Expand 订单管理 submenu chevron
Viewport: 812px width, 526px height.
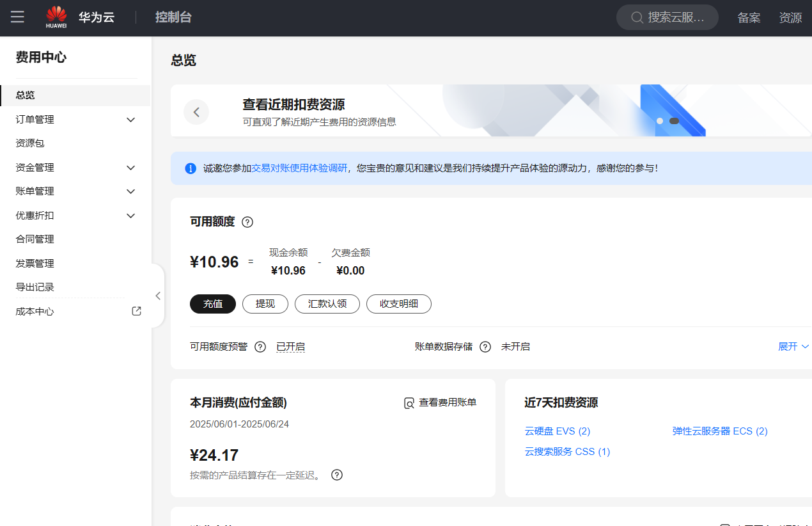click(x=131, y=120)
